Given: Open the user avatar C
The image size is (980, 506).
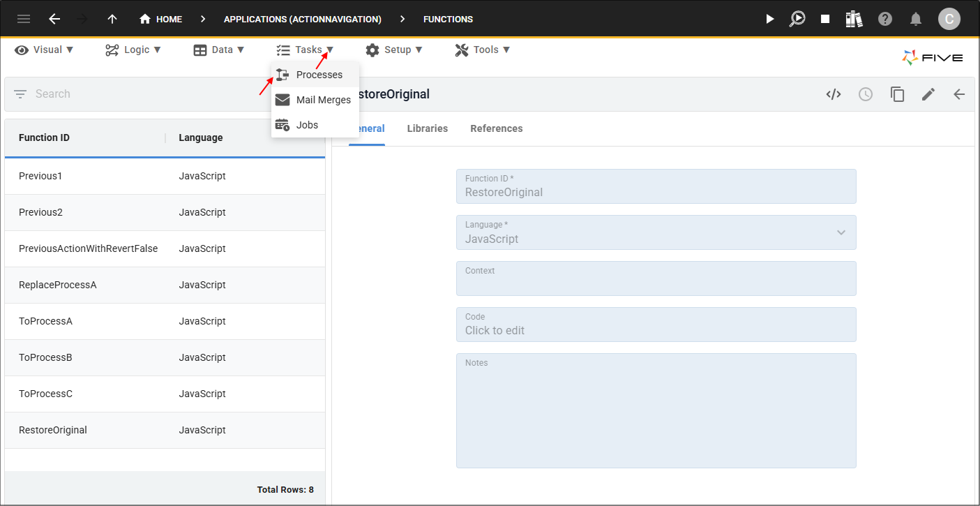Looking at the screenshot, I should coord(949,19).
